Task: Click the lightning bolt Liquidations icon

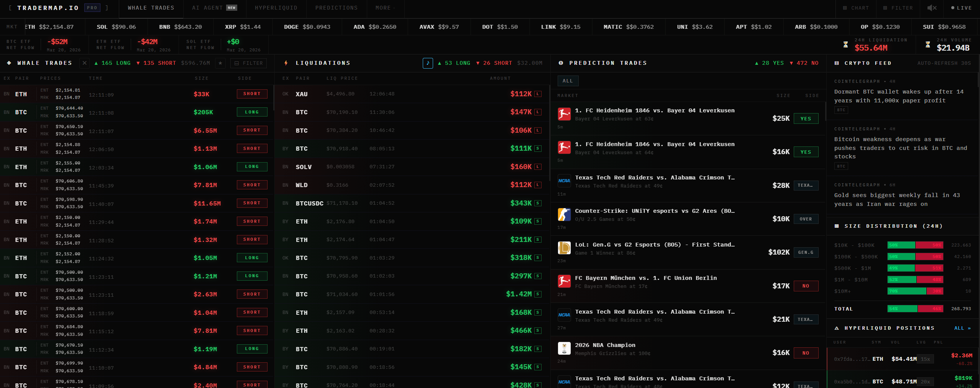Action: pyautogui.click(x=286, y=63)
